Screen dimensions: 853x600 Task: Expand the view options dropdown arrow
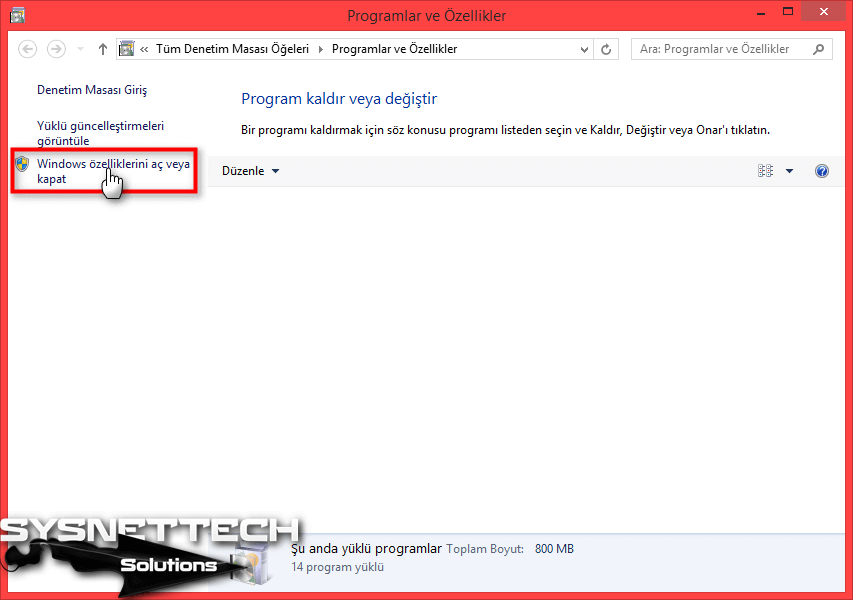(789, 171)
